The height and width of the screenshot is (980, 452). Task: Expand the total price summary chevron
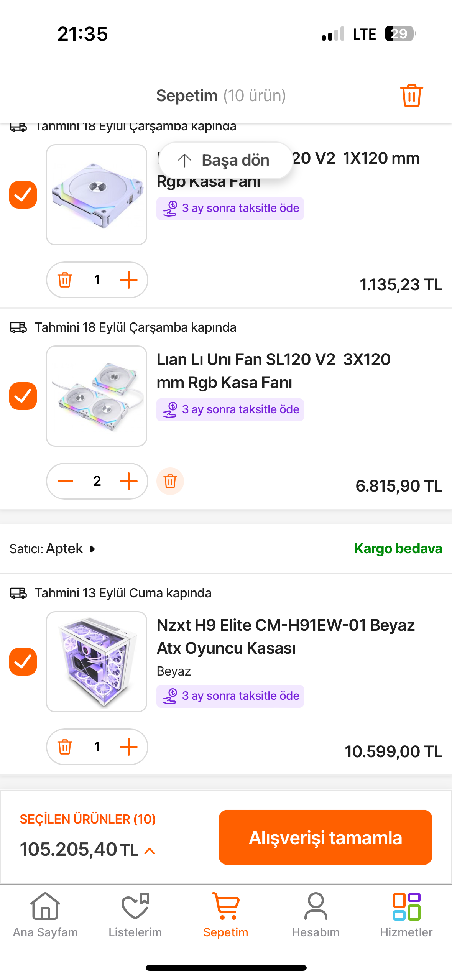pos(150,851)
